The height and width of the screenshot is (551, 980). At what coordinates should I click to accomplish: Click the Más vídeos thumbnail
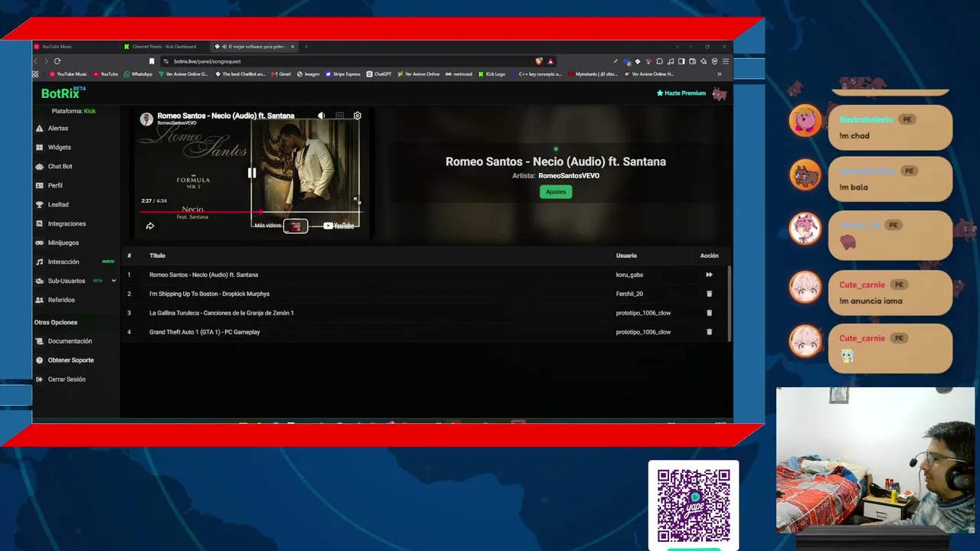[296, 226]
